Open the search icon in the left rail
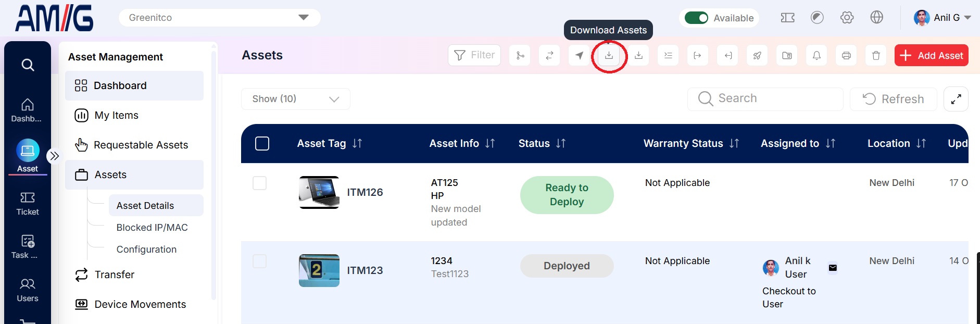The image size is (980, 324). [28, 65]
